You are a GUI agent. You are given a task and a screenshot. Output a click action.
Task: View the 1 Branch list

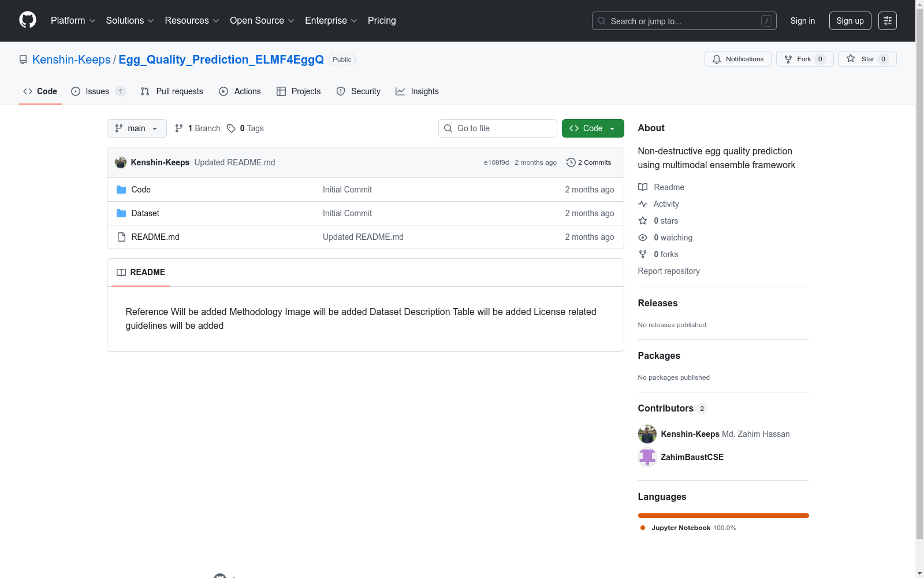198,128
